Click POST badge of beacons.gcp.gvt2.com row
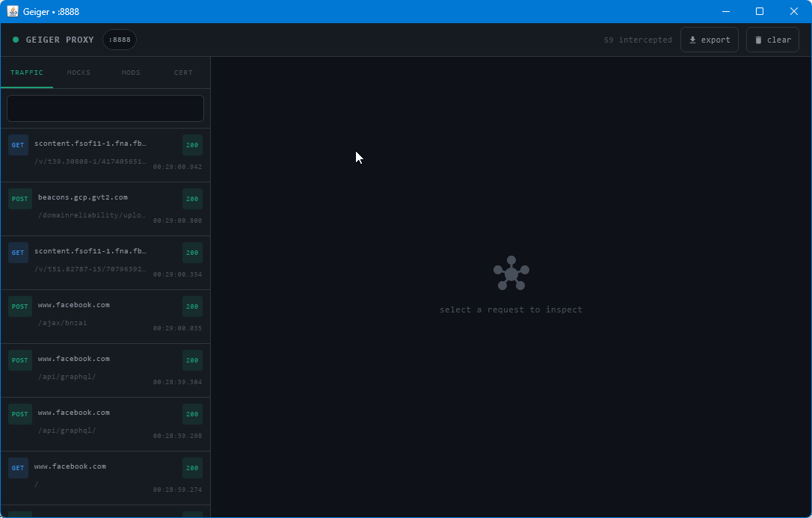Viewport: 812px width, 518px height. 19,199
